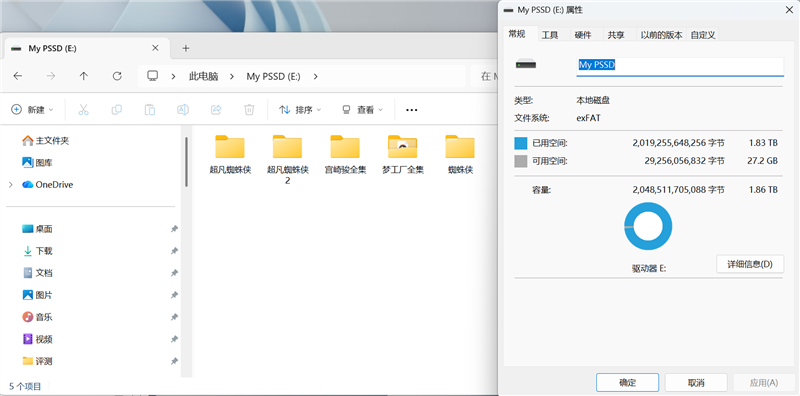The image size is (800, 396).
Task: Go up one folder level
Action: pos(84,76)
